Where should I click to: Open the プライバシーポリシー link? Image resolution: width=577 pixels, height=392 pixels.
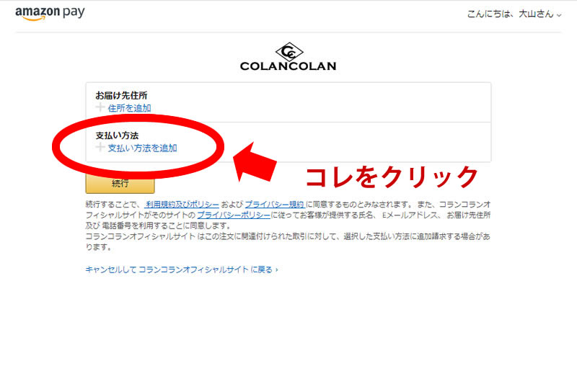coord(233,215)
